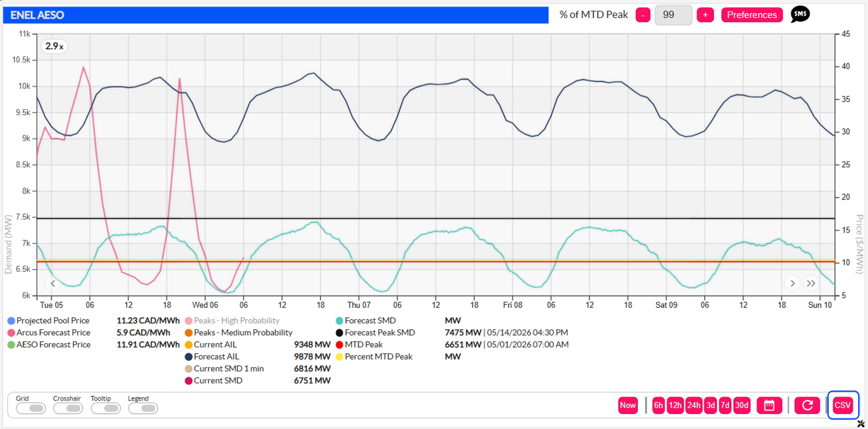Toggle the Legend switch

pyautogui.click(x=143, y=408)
